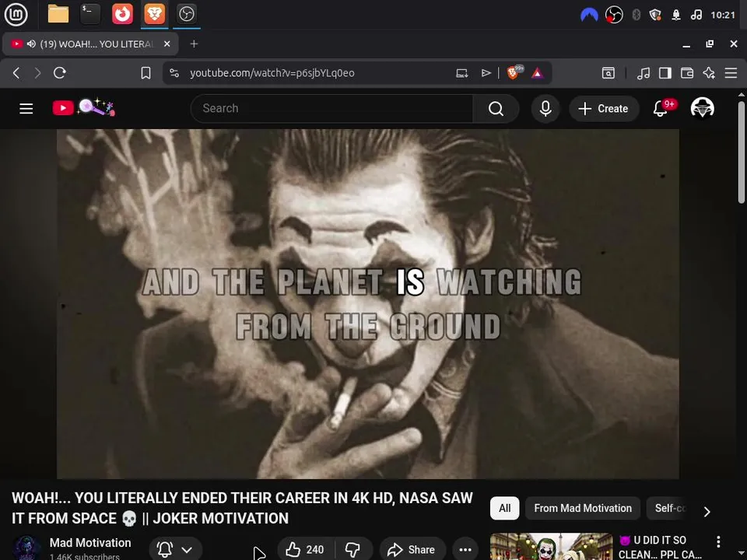Like the video with 240 likes

pos(305,550)
